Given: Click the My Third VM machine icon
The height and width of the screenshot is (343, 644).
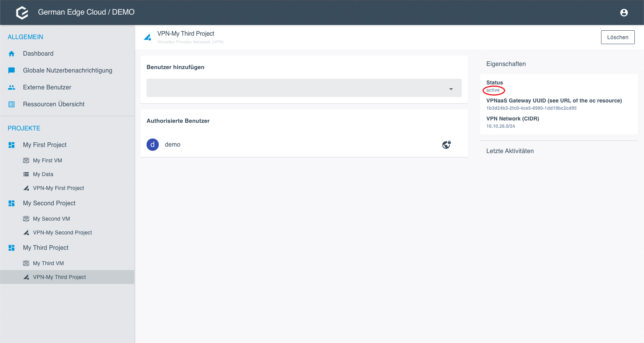Looking at the screenshot, I should tap(26, 263).
